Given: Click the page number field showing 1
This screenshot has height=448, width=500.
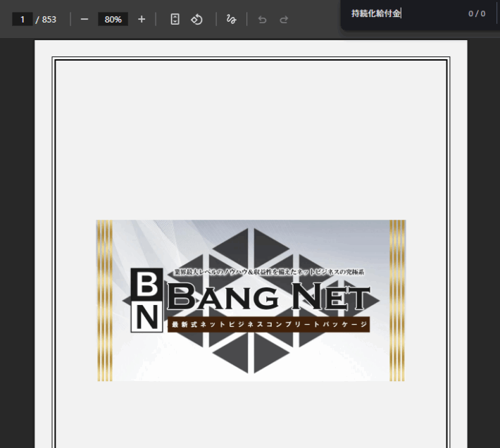Looking at the screenshot, I should 22,20.
